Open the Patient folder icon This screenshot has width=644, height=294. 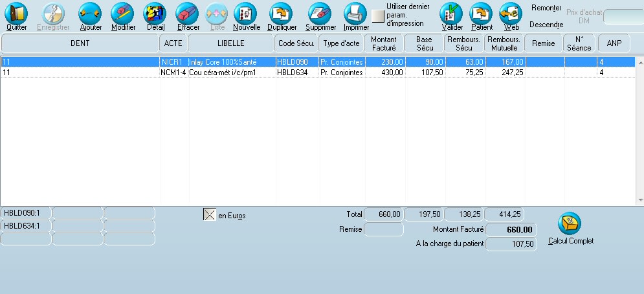coord(482,13)
